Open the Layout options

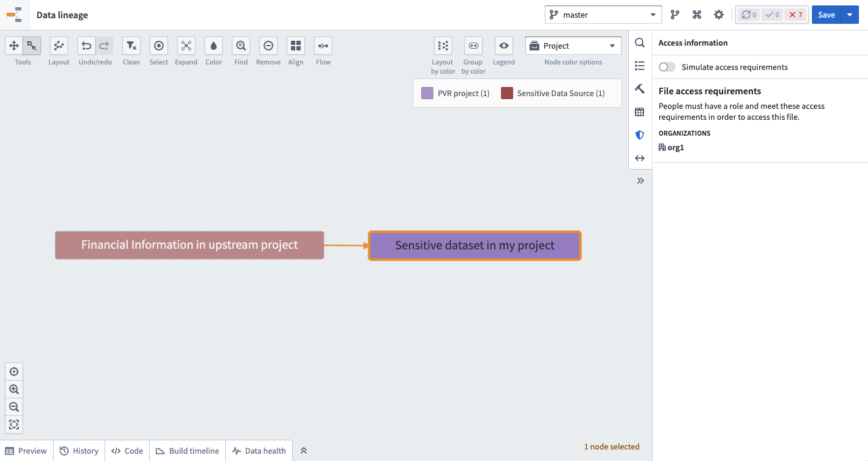point(59,46)
